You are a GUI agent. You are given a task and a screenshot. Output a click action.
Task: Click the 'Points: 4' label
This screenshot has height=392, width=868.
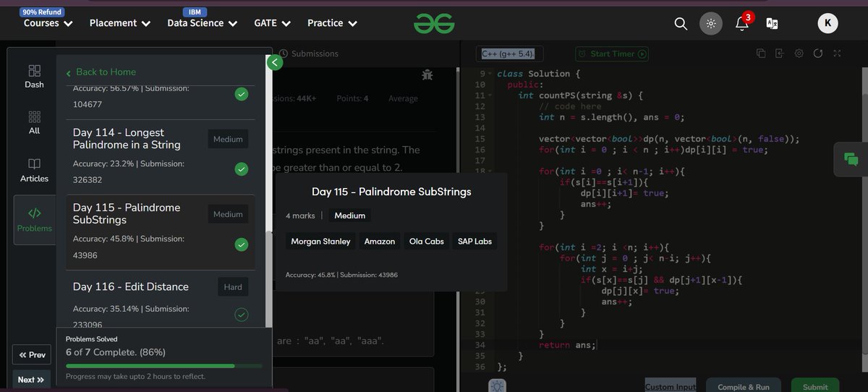(x=352, y=98)
